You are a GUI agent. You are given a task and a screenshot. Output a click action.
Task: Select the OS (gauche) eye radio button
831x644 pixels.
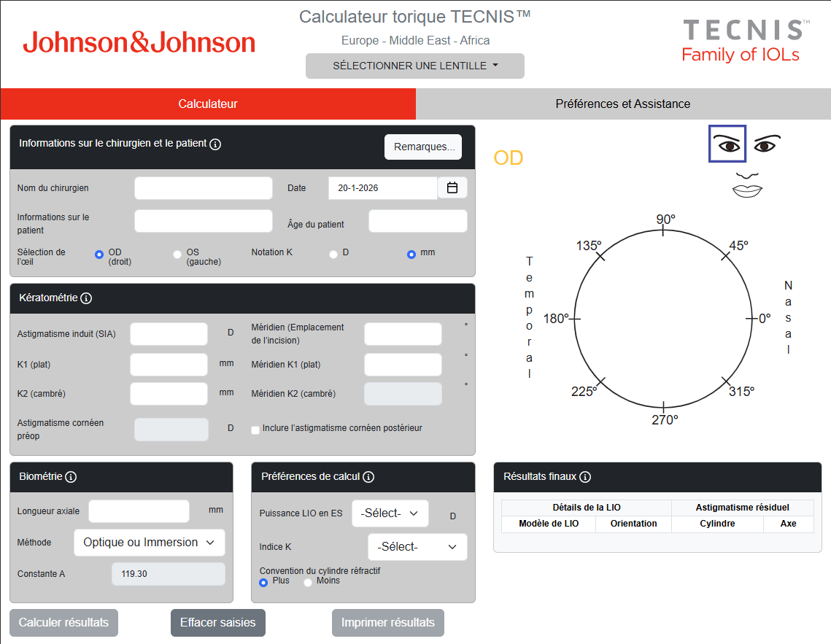177,255
